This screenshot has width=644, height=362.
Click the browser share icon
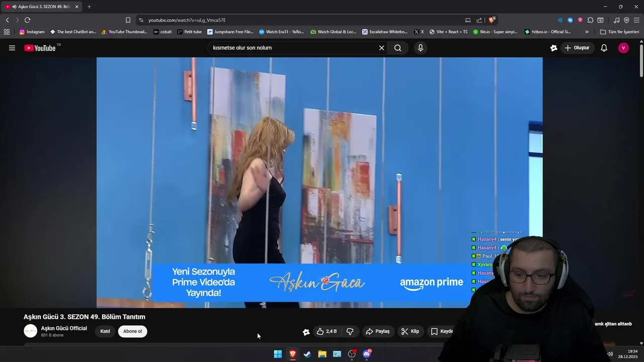click(479, 20)
